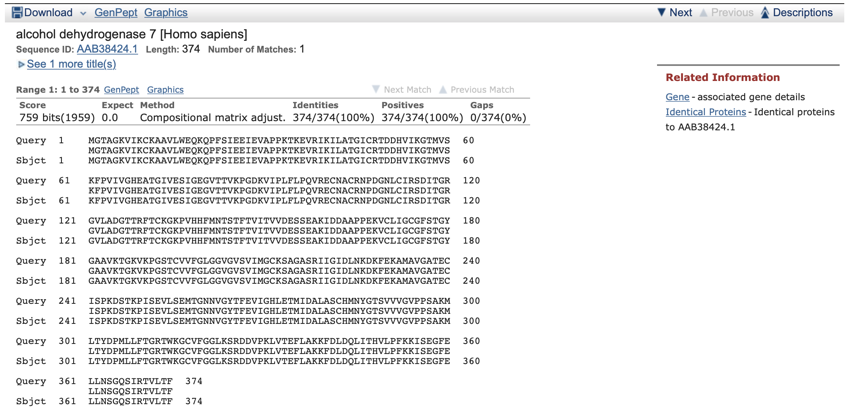The width and height of the screenshot is (850, 417).
Task: Open the Gene associated details link
Action: click(677, 97)
